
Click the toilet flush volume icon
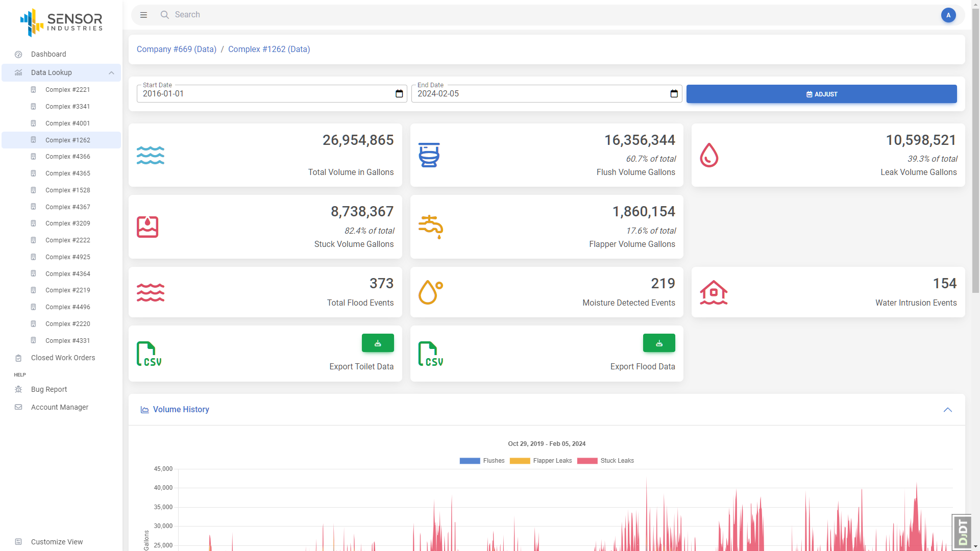[429, 155]
